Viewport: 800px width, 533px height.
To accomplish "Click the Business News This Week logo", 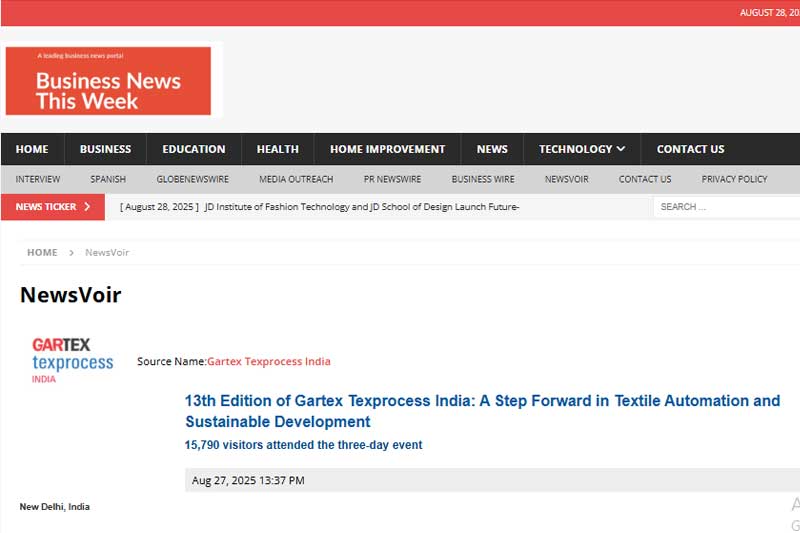I will click(108, 81).
